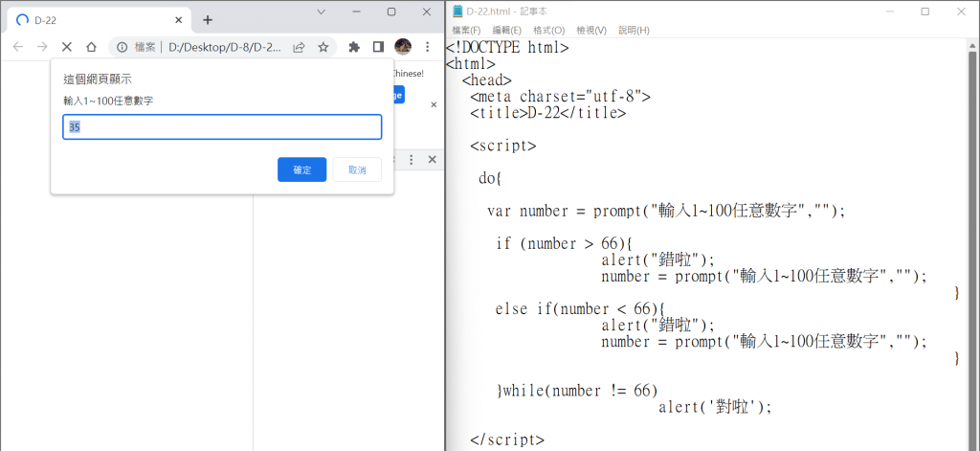The height and width of the screenshot is (451, 980).
Task: Click the 取消 button in the prompt dialog
Action: click(x=357, y=169)
